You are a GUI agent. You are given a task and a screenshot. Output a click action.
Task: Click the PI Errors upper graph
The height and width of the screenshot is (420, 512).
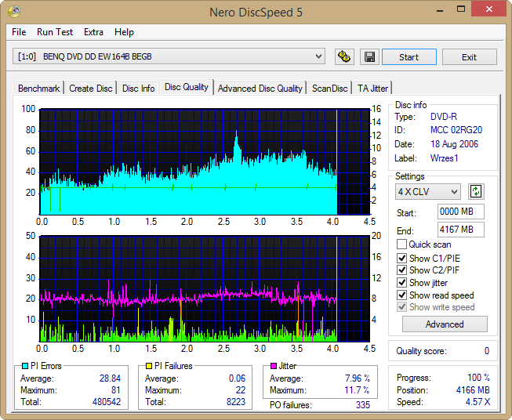tap(205, 162)
